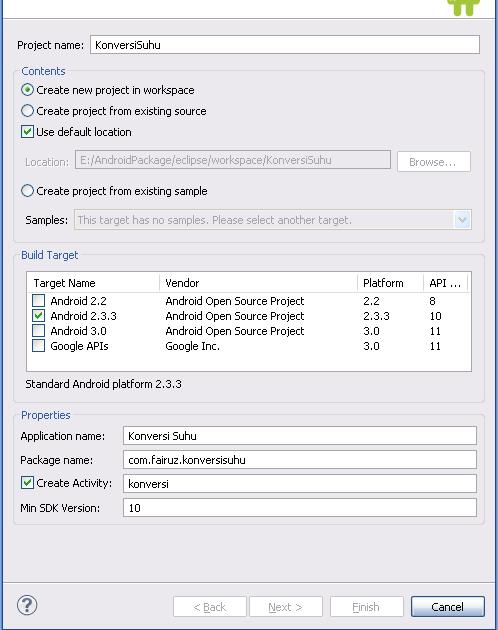Screen dimensions: 498x630
Task: Click the Browse... button
Action: [x=434, y=162]
